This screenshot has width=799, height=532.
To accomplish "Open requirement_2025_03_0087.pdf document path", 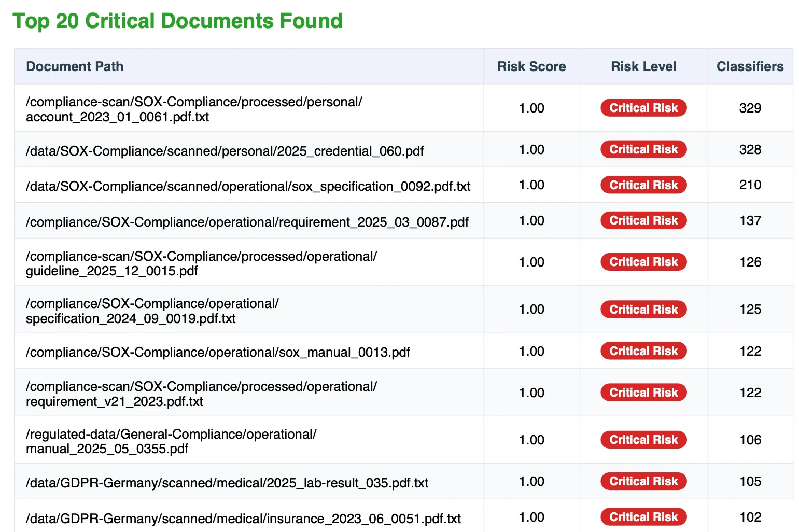I will 247,221.
